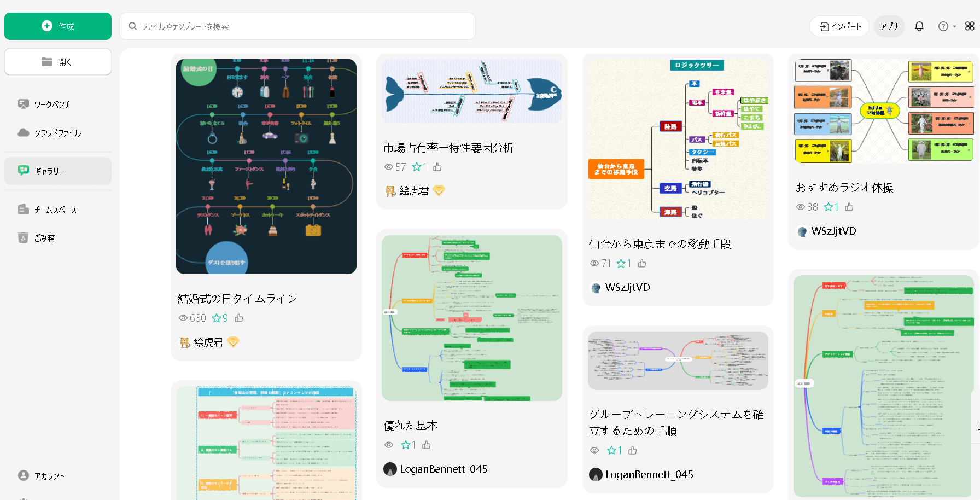
Task: Click the green 作成 create button
Action: pos(58,26)
